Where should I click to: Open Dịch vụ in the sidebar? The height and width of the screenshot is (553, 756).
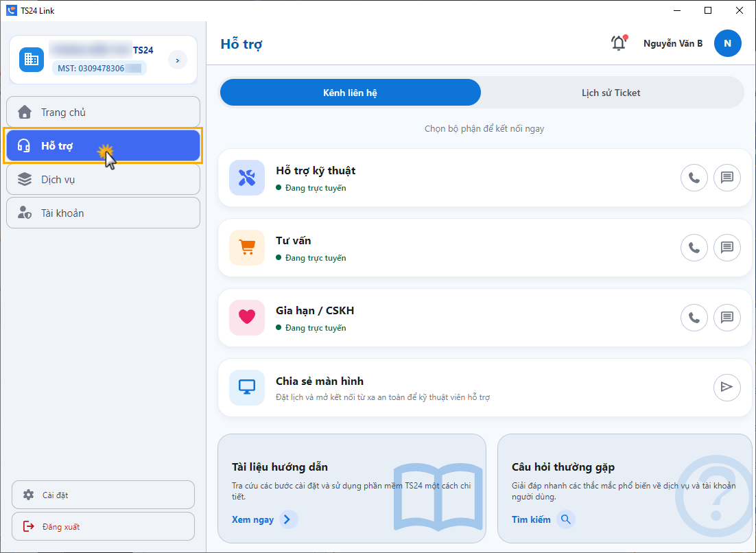[x=103, y=179]
